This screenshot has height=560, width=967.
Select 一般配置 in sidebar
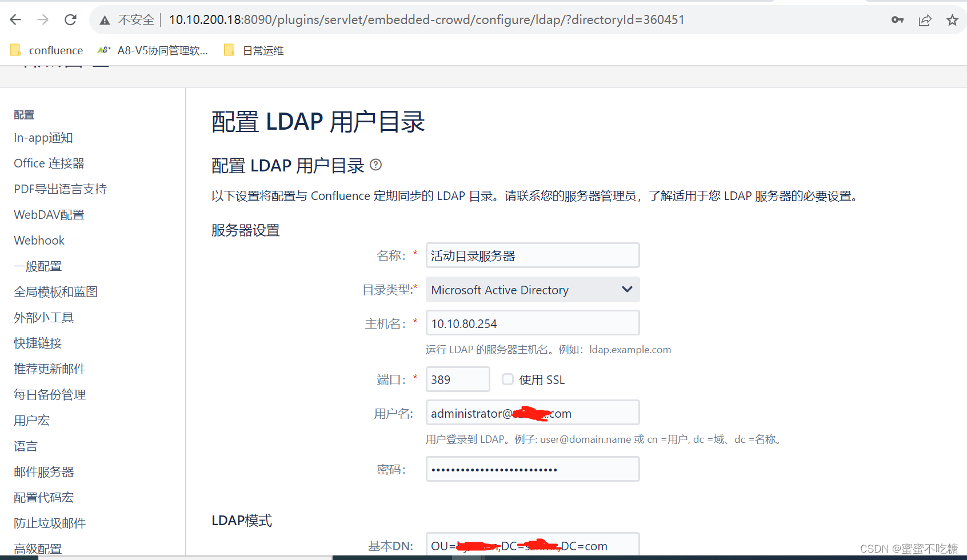[x=38, y=266]
